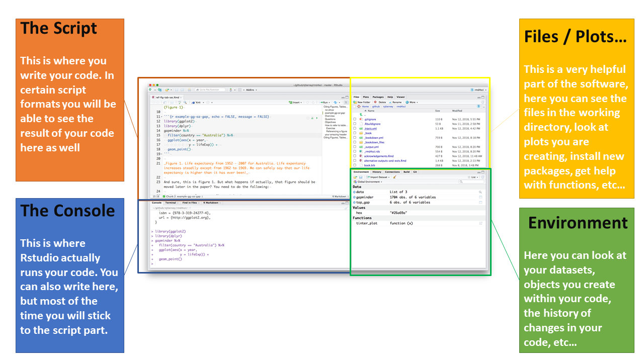The height and width of the screenshot is (362, 644).
Task: Click the chunk options gear icon
Action: [308, 118]
